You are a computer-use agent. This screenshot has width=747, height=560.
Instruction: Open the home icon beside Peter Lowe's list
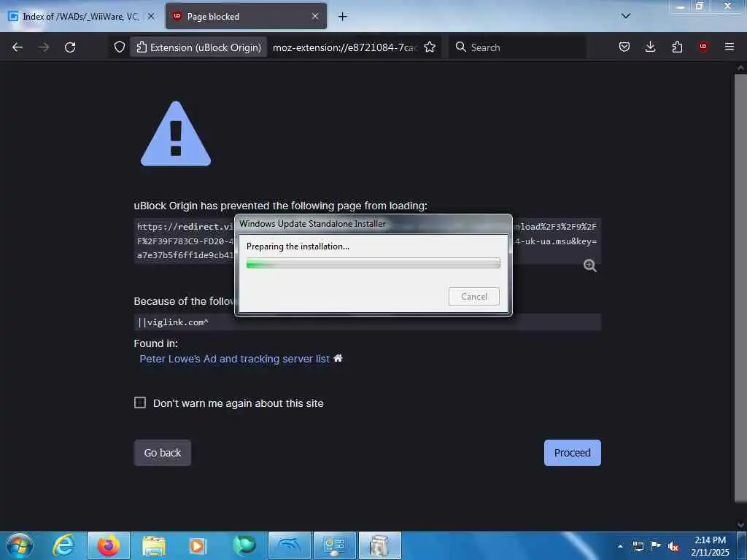(338, 358)
